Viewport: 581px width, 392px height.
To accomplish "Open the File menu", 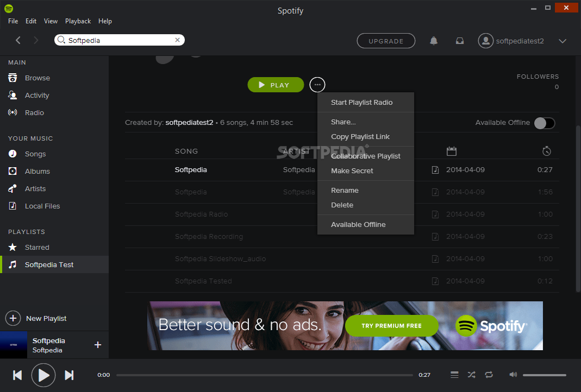I will pyautogui.click(x=13, y=21).
